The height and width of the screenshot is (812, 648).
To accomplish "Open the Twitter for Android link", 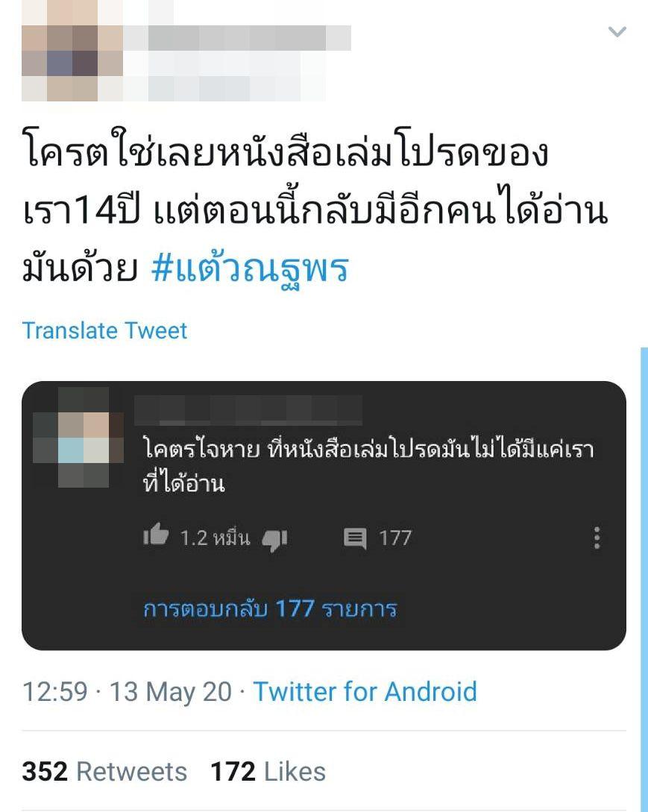I will tap(365, 691).
